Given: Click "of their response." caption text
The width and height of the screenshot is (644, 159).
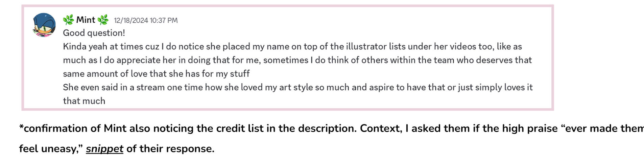Looking at the screenshot, I should pyautogui.click(x=170, y=149).
